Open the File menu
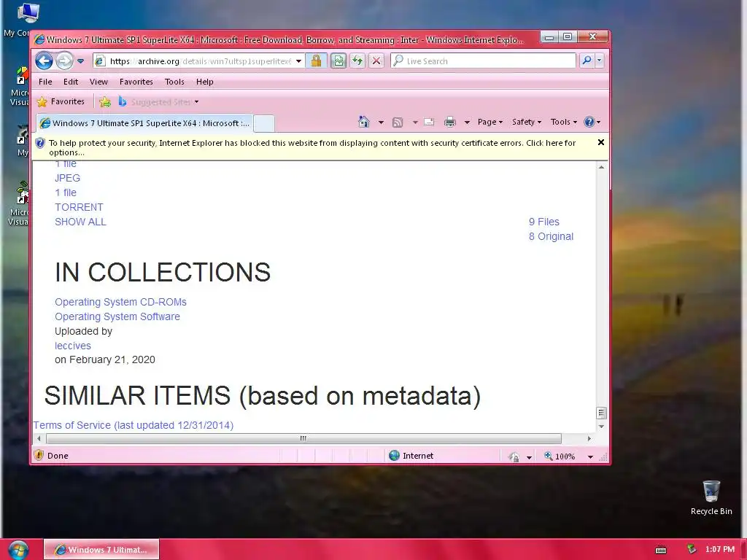Screen dimensions: 747x560 tap(45, 82)
